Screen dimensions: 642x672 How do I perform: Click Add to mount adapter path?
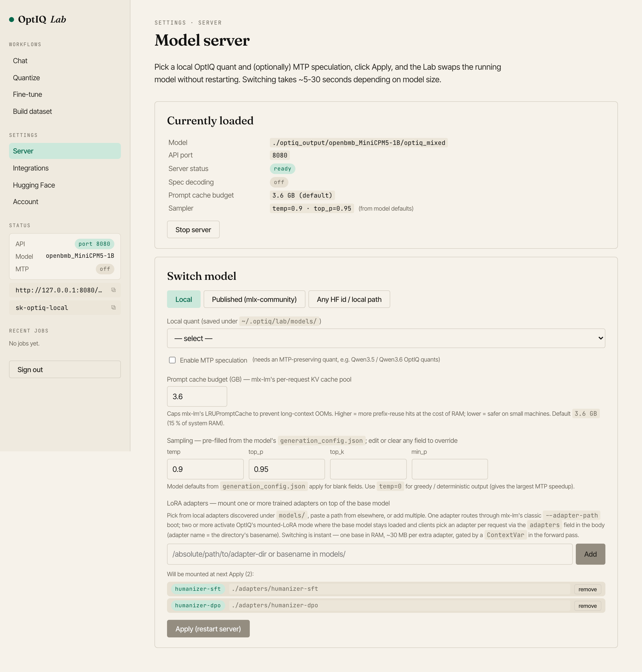[590, 554]
